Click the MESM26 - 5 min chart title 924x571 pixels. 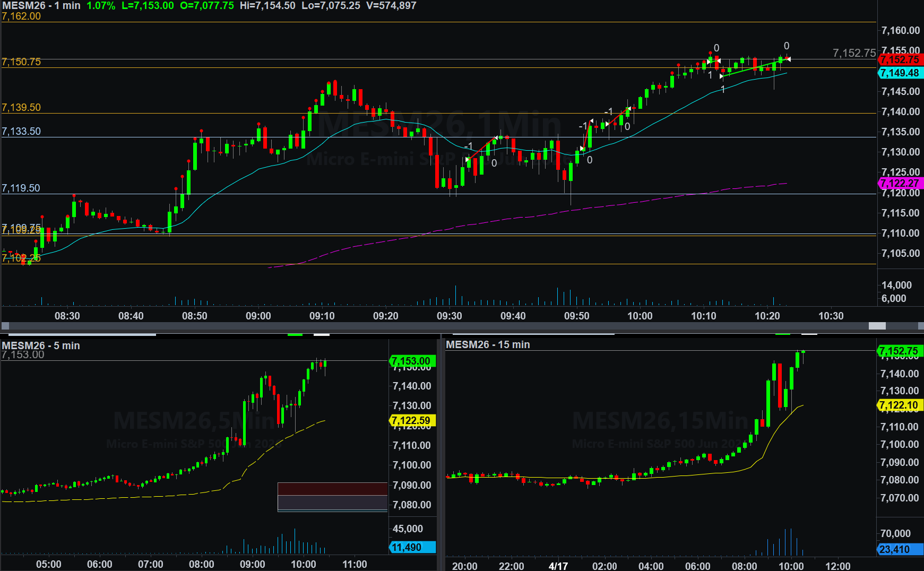(41, 345)
